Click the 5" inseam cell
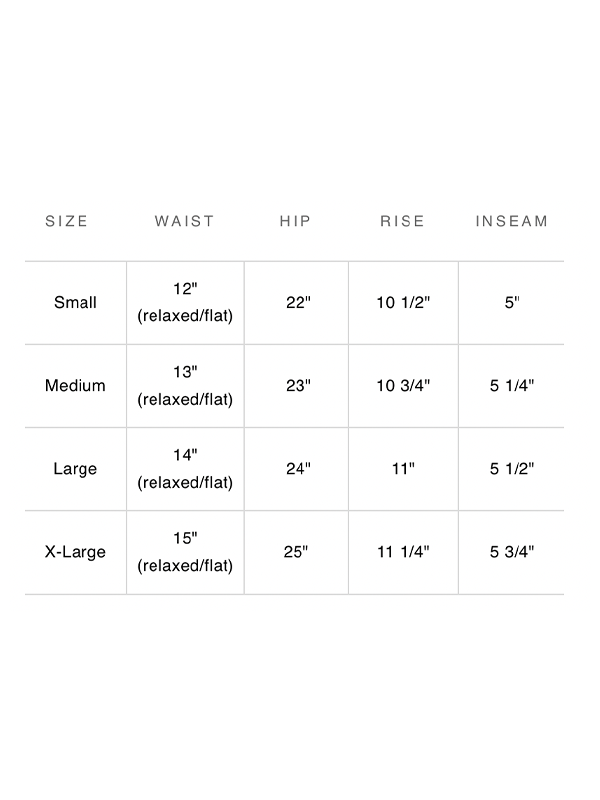Image resolution: width=600 pixels, height=800 pixels. 512,303
